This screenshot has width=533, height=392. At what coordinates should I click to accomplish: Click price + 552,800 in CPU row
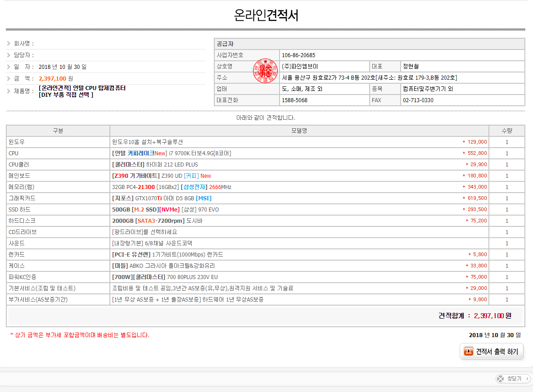474,153
